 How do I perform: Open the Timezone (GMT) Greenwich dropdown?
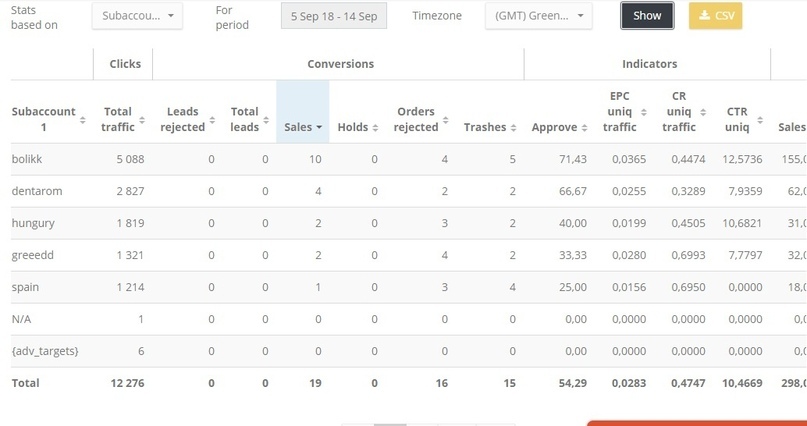pyautogui.click(x=539, y=16)
